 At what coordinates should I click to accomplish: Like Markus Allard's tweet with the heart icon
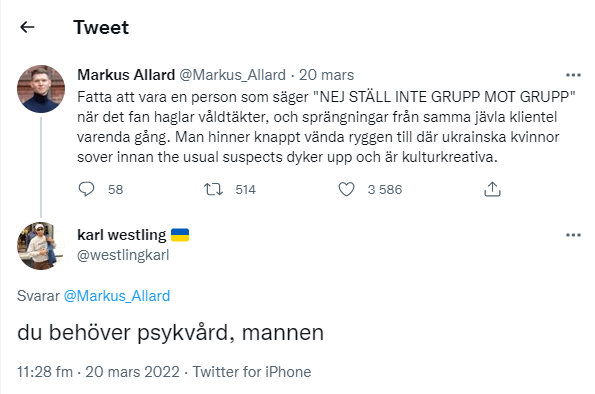coord(346,189)
